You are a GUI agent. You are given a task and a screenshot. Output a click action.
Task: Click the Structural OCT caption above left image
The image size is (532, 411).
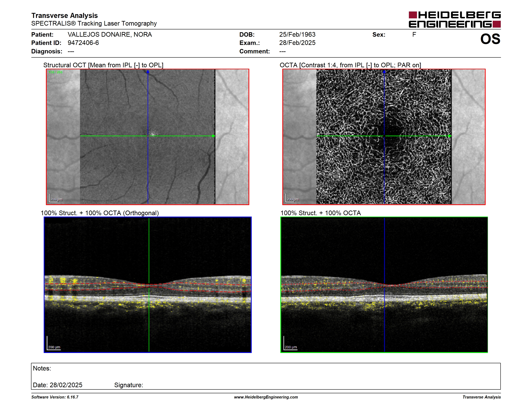pyautogui.click(x=103, y=65)
